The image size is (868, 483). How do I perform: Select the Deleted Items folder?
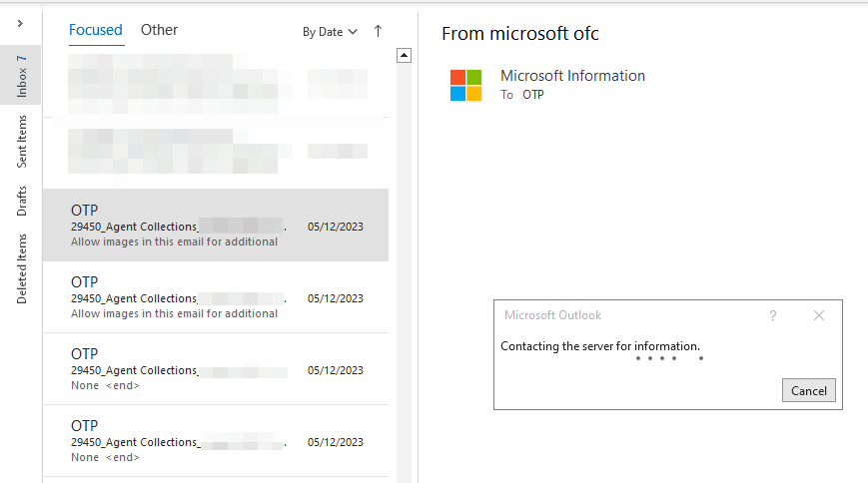(21, 268)
